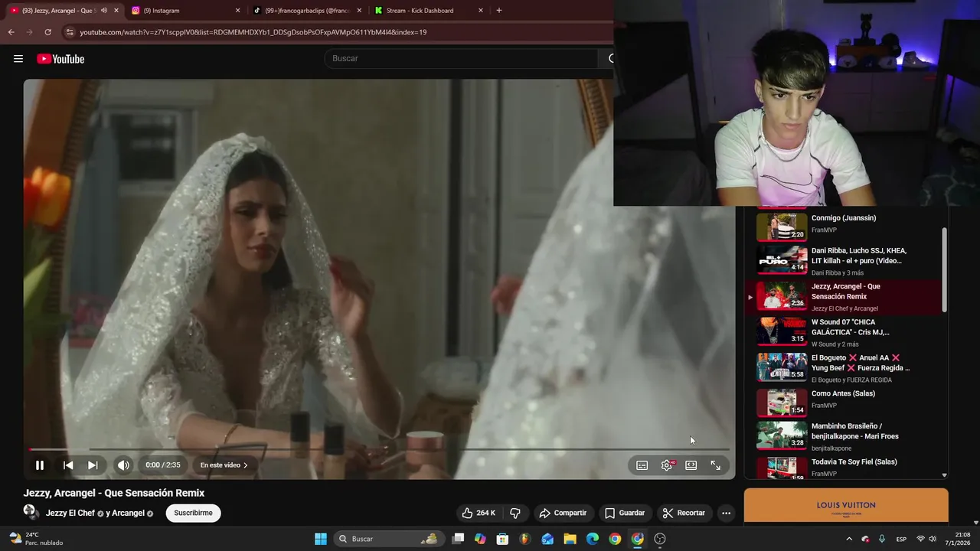Click the browser URL address bar
Image resolution: width=980 pixels, height=551 pixels.
pyautogui.click(x=337, y=32)
